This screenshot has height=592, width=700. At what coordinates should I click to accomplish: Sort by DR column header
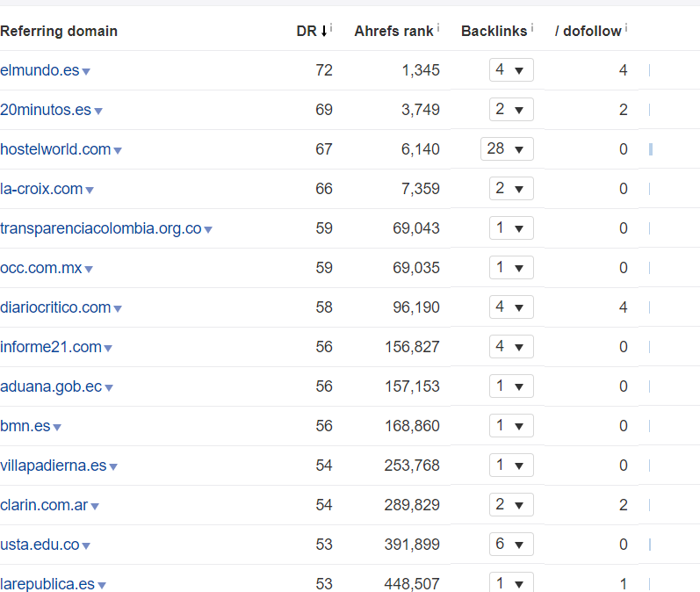tap(312, 31)
